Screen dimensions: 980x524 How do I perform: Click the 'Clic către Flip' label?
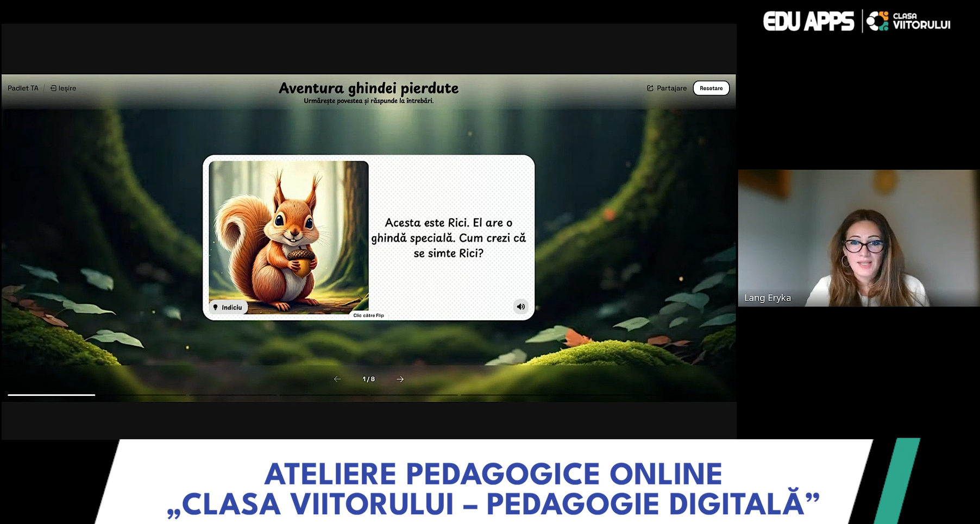pyautogui.click(x=368, y=315)
